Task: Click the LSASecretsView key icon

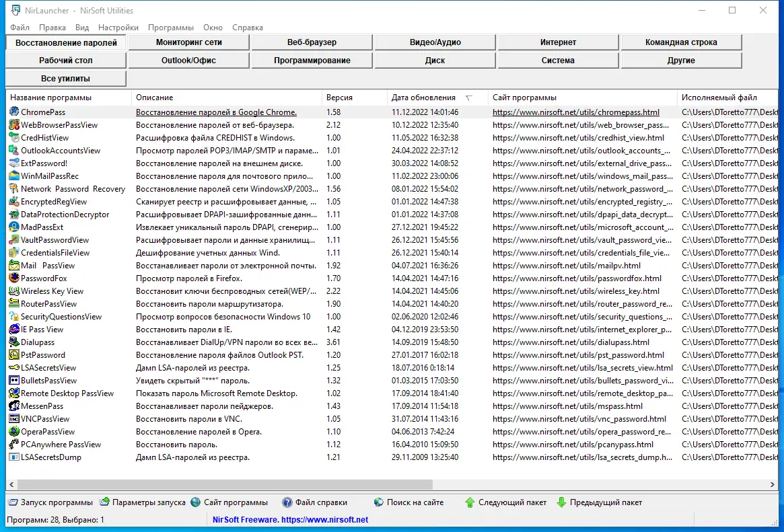Action: click(x=14, y=368)
